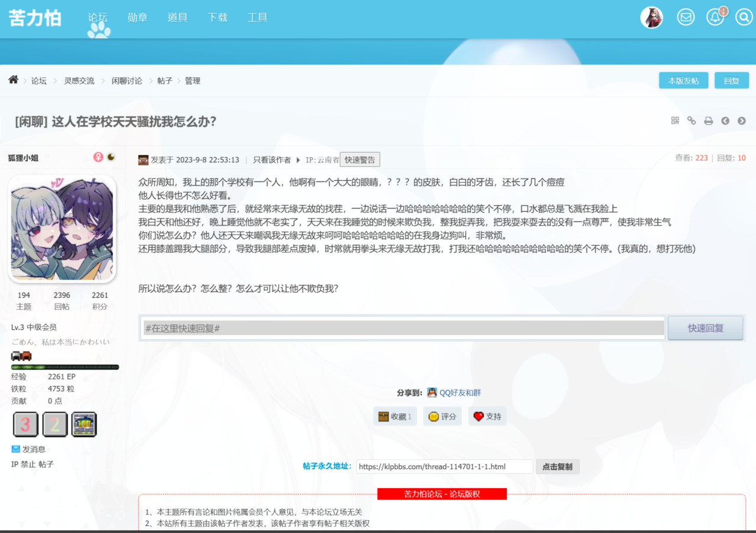This screenshot has height=533, width=756.
Task: Go to previous thread with left arrow
Action: pyautogui.click(x=725, y=121)
